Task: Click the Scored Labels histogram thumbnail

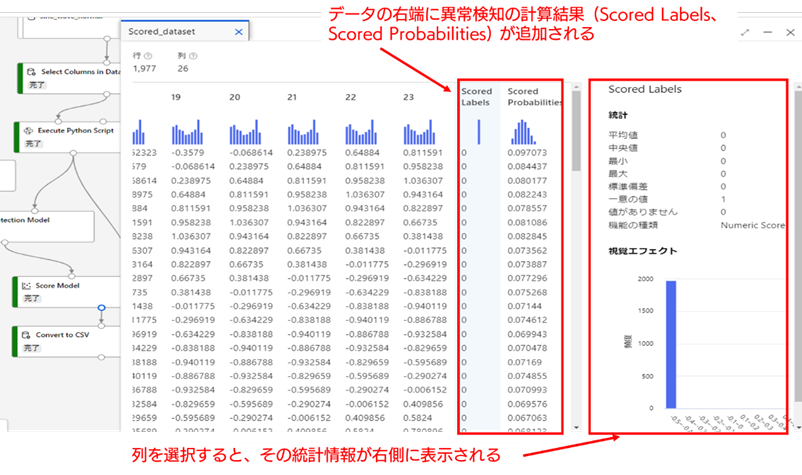Action: point(479,132)
